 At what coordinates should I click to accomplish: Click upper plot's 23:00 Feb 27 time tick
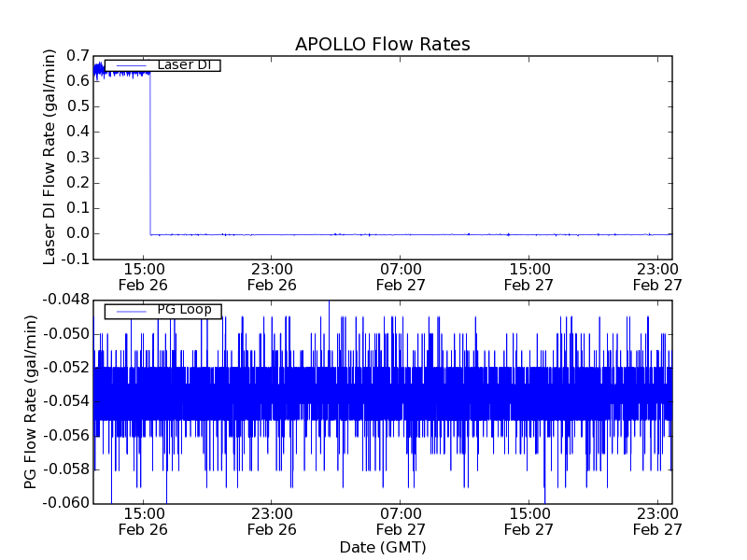click(x=657, y=276)
